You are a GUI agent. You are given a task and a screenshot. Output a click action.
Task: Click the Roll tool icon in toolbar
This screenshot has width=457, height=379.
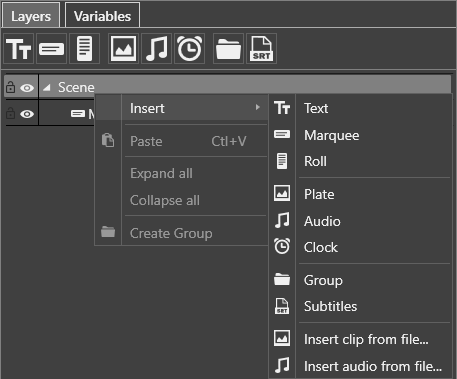coord(84,49)
